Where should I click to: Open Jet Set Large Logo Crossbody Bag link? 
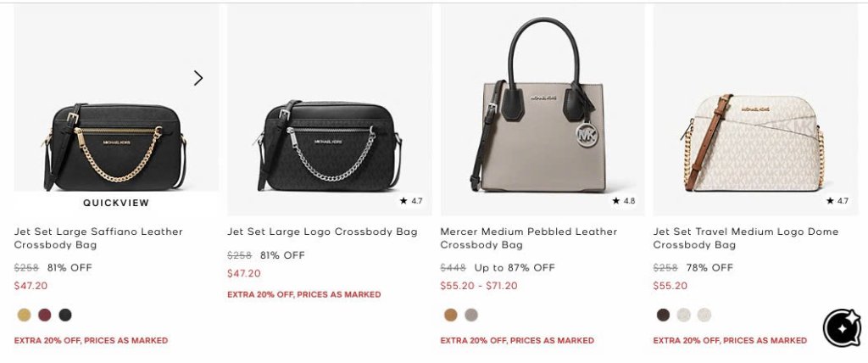(322, 232)
